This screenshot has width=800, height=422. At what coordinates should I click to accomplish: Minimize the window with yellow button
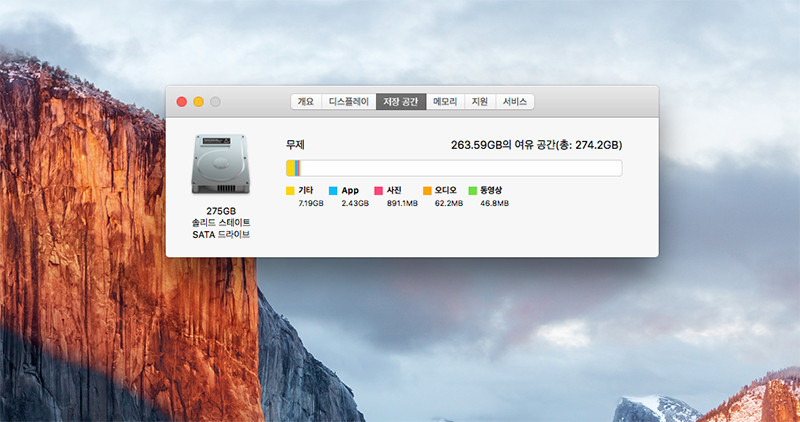coord(198,102)
